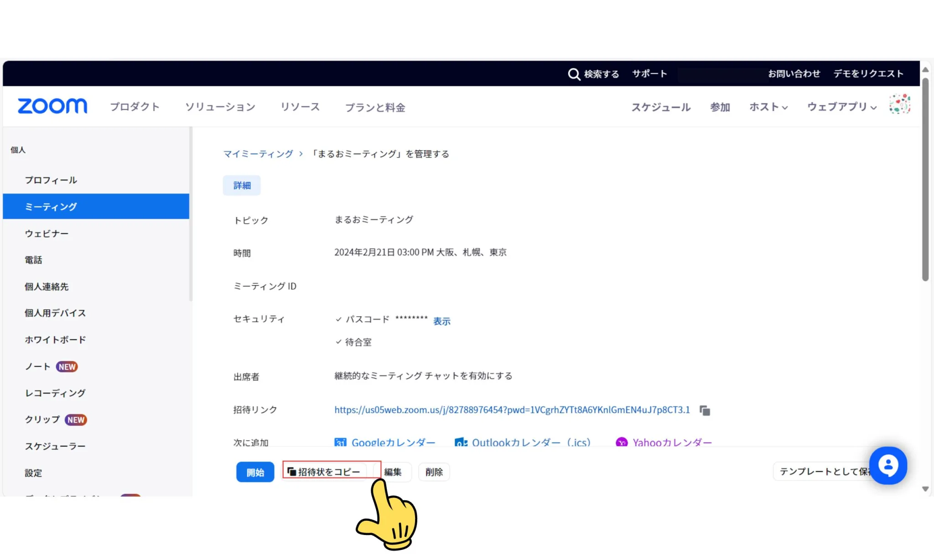Open the chat assistant bubble

(x=888, y=465)
